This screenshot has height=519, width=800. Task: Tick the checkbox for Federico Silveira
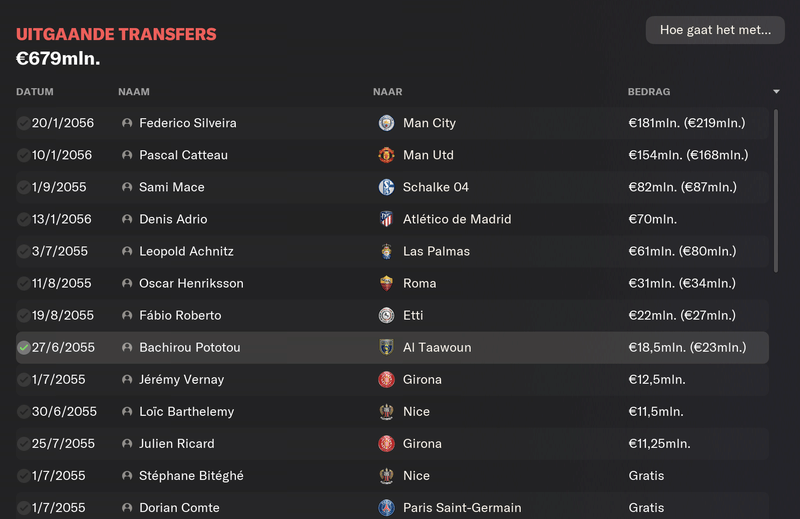coord(23,123)
